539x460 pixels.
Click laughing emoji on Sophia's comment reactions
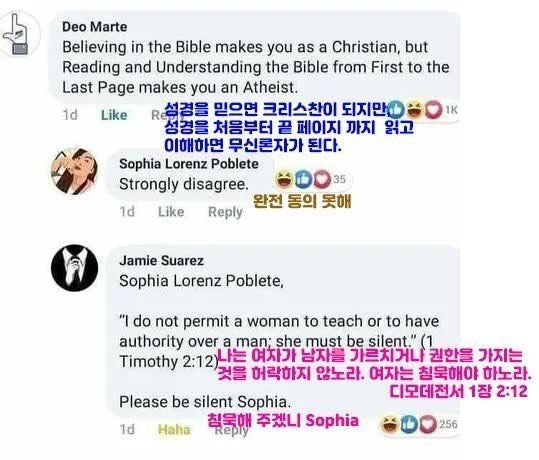click(x=284, y=179)
